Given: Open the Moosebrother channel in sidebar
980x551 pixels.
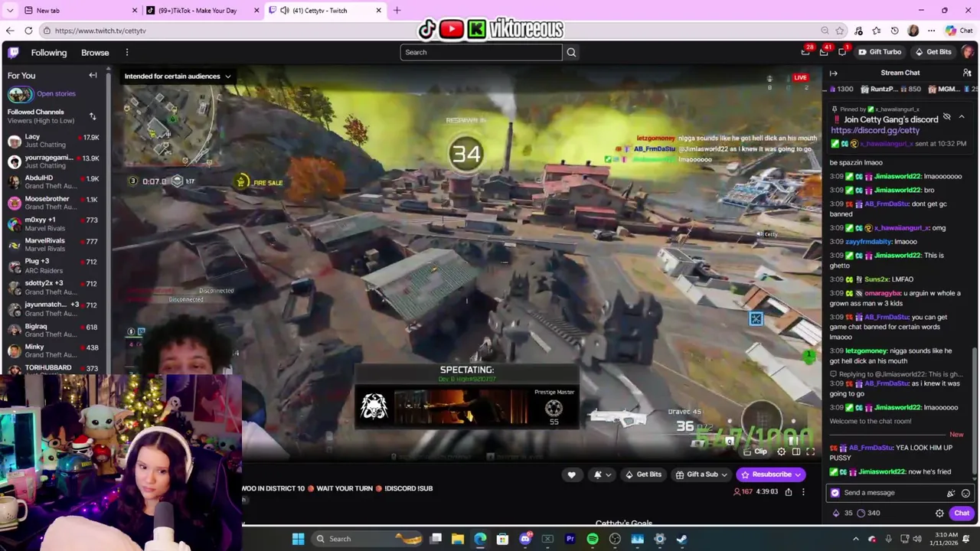Looking at the screenshot, I should 54,203.
